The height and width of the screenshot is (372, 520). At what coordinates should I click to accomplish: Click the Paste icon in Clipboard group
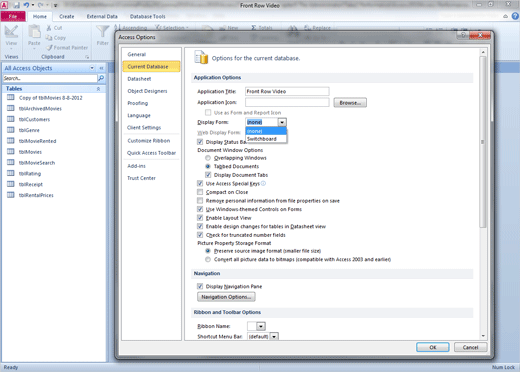pos(34,32)
